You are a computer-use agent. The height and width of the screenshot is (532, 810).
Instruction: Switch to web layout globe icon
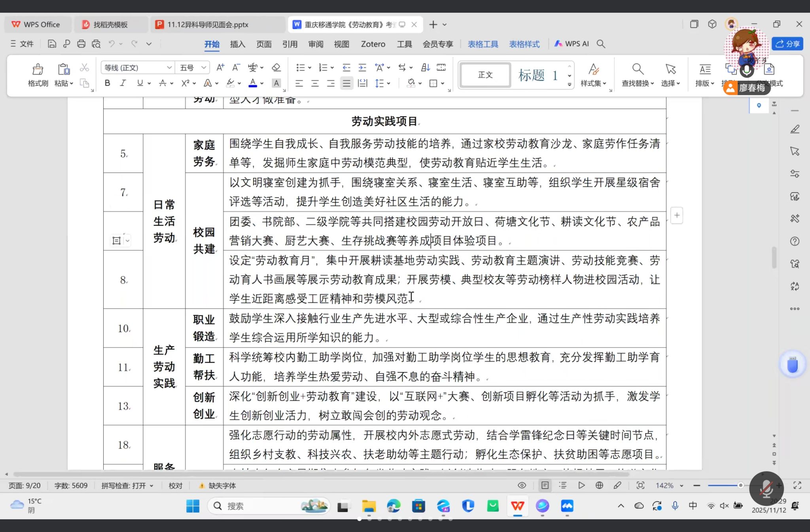(x=599, y=485)
